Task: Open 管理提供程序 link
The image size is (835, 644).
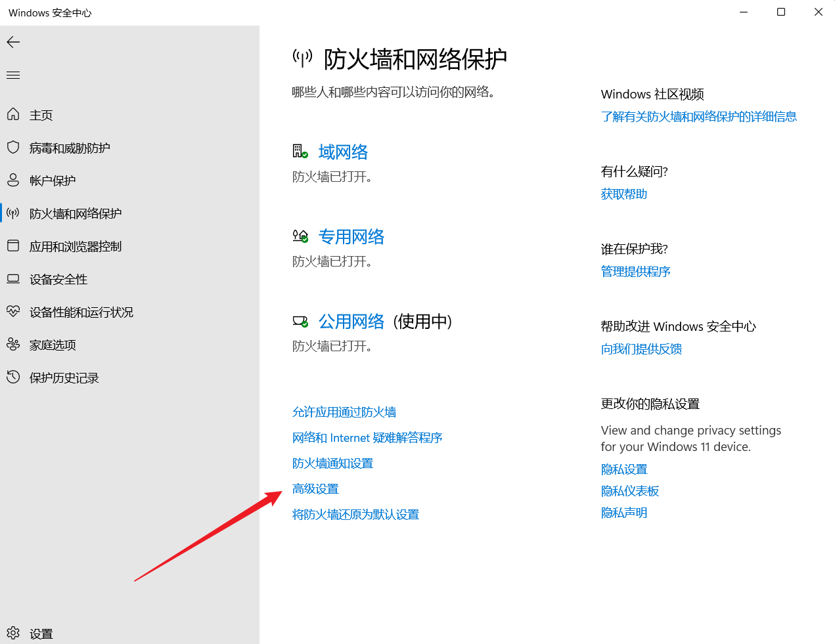Action: [635, 271]
